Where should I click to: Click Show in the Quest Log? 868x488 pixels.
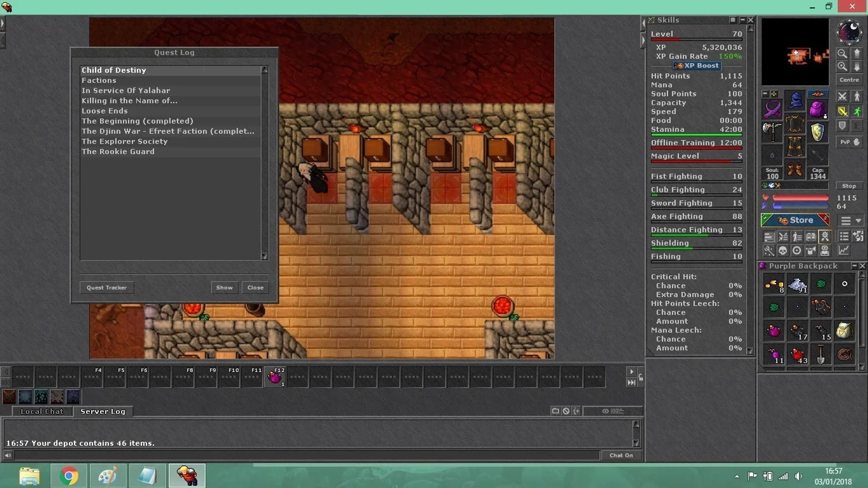click(x=224, y=288)
